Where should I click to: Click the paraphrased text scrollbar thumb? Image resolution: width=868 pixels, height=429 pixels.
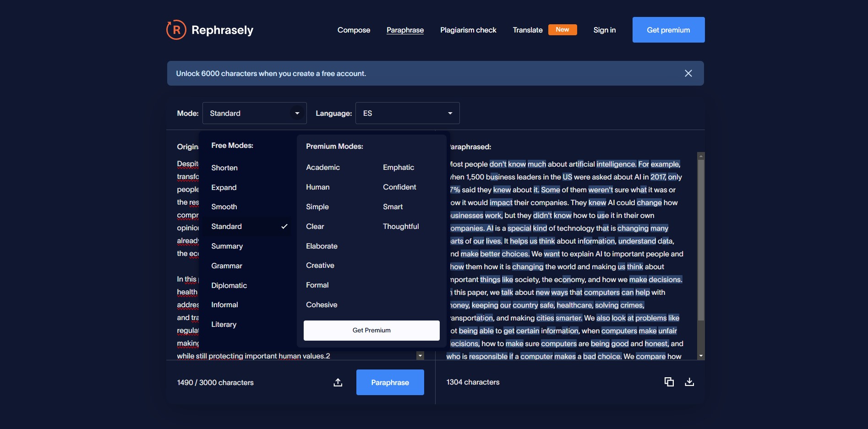click(701, 240)
